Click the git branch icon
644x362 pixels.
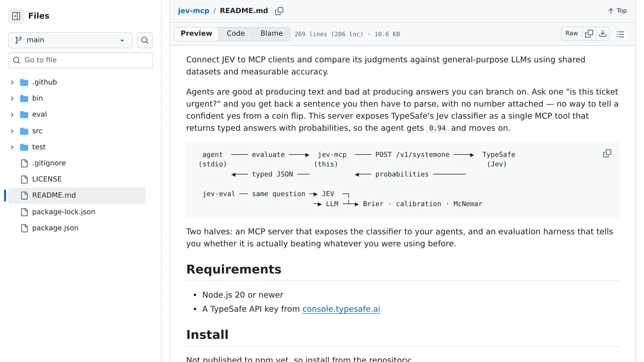(x=19, y=40)
